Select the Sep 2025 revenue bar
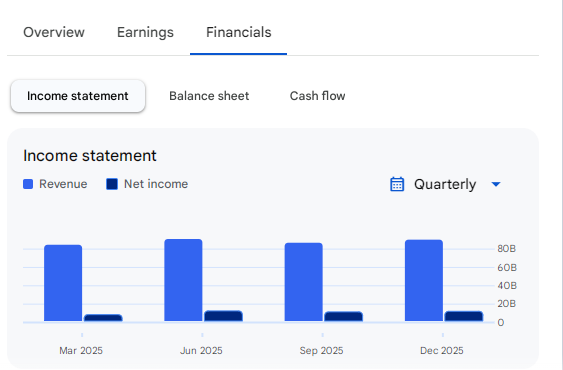This screenshot has height=370, width=563. pyautogui.click(x=304, y=282)
